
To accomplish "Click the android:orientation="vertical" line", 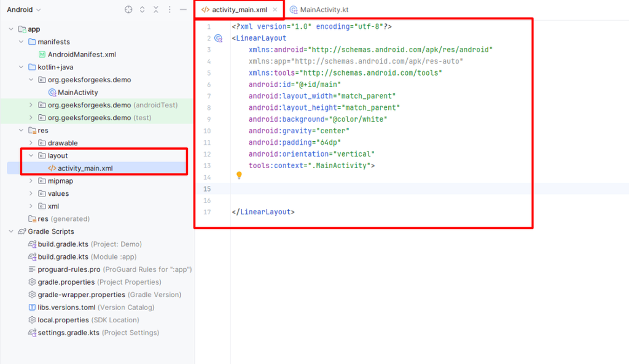I will point(311,154).
